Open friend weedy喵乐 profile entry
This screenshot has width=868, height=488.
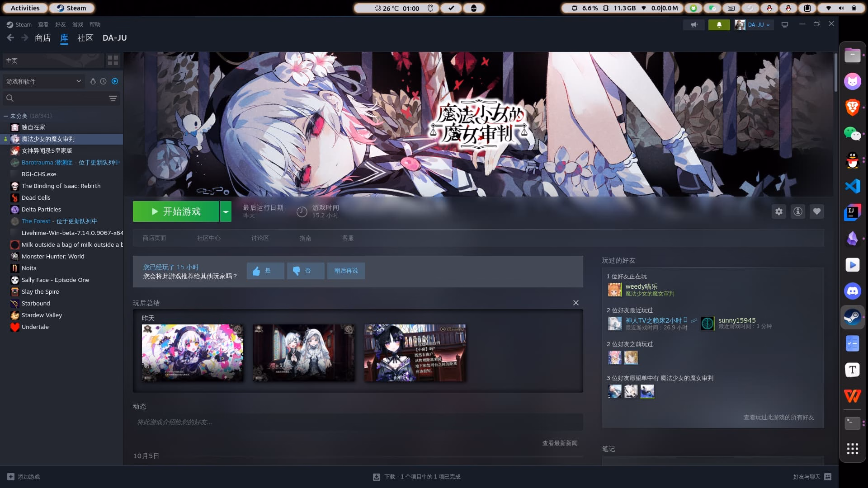(x=641, y=290)
